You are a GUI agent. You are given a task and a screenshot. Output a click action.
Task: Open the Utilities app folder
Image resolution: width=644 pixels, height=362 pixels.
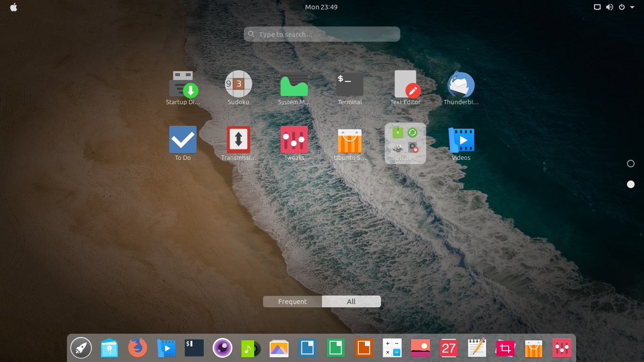[405, 143]
